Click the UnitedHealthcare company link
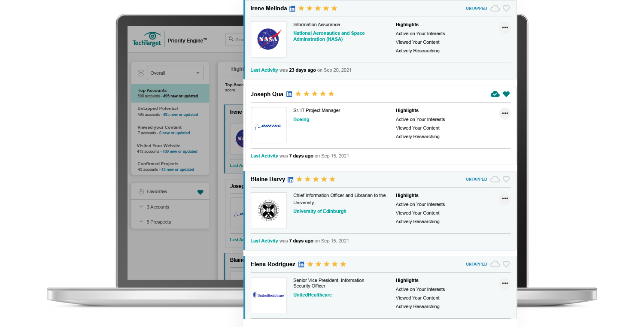The image size is (644, 327). [x=312, y=295]
